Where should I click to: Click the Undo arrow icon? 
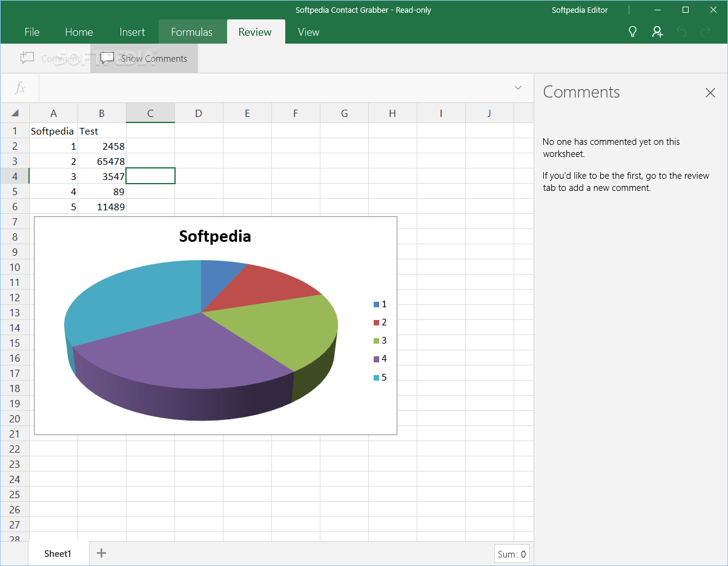click(x=681, y=32)
